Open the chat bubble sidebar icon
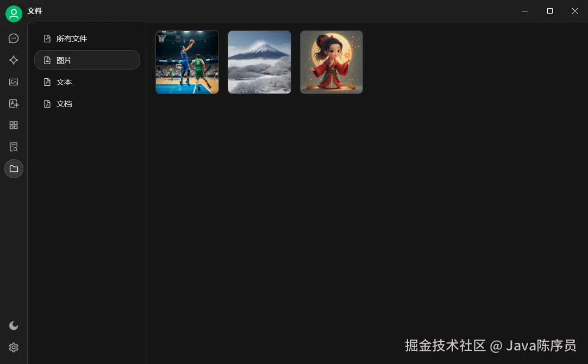 pos(14,38)
